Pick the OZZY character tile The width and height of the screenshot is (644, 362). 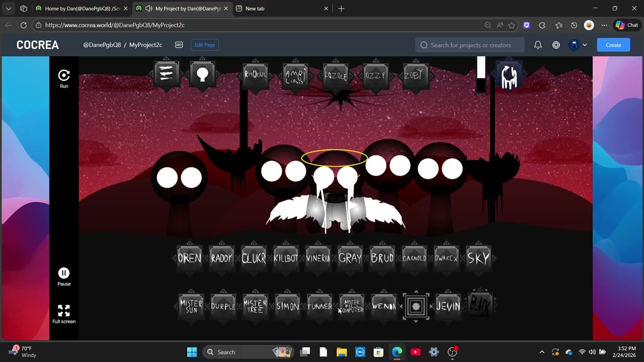[x=376, y=75]
